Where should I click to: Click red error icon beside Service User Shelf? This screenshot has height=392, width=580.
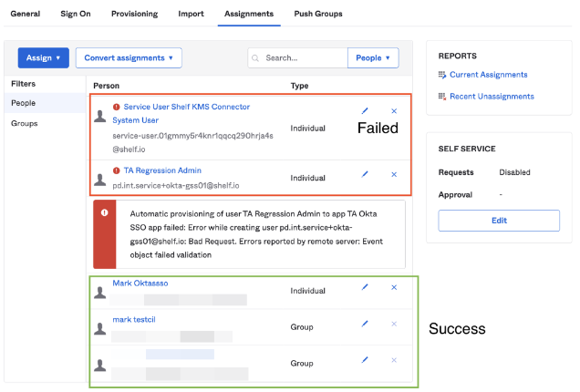tap(116, 107)
